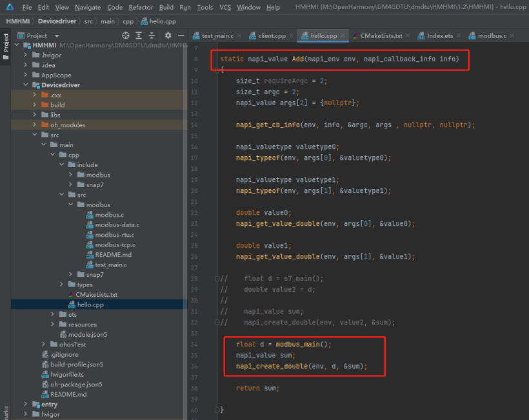Screen dimensions: 529x420
Task: Click the DevEco Studio app logo
Action: coord(10,6)
